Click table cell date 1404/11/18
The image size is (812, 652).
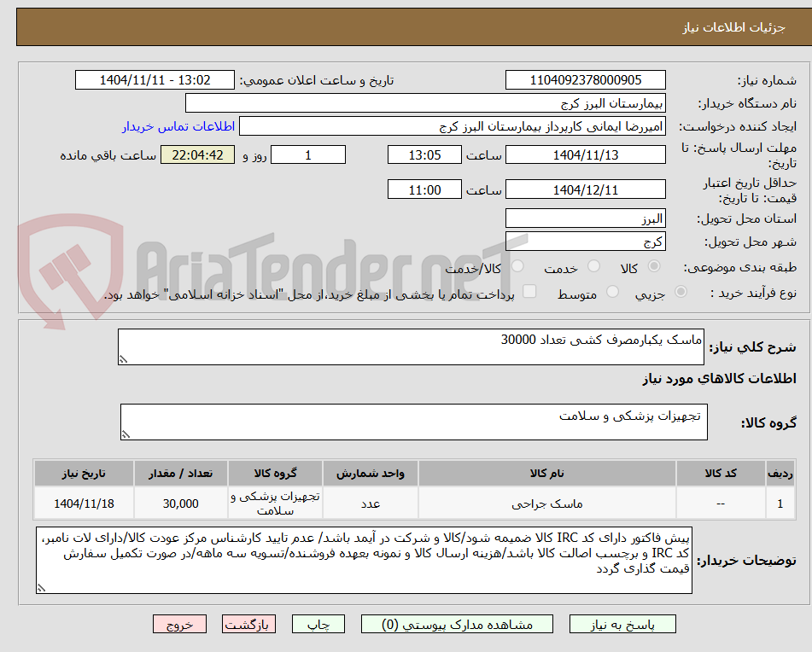click(x=84, y=503)
